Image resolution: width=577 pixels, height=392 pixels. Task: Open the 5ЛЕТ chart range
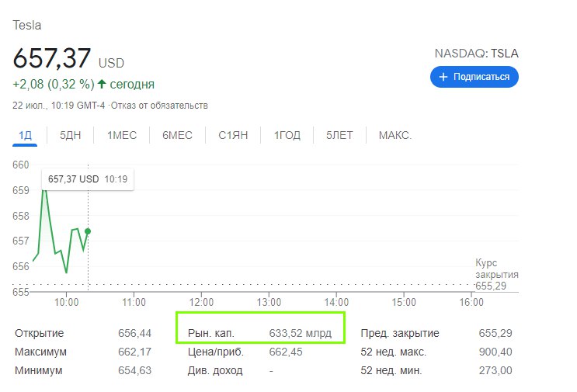tap(339, 135)
